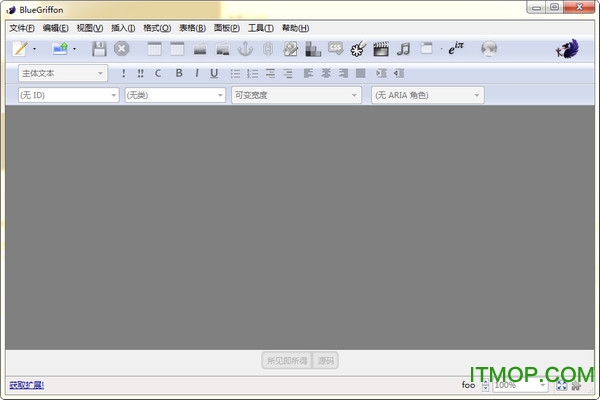600x400 pixels.
Task: Switch to 源码 source view button
Action: [326, 360]
